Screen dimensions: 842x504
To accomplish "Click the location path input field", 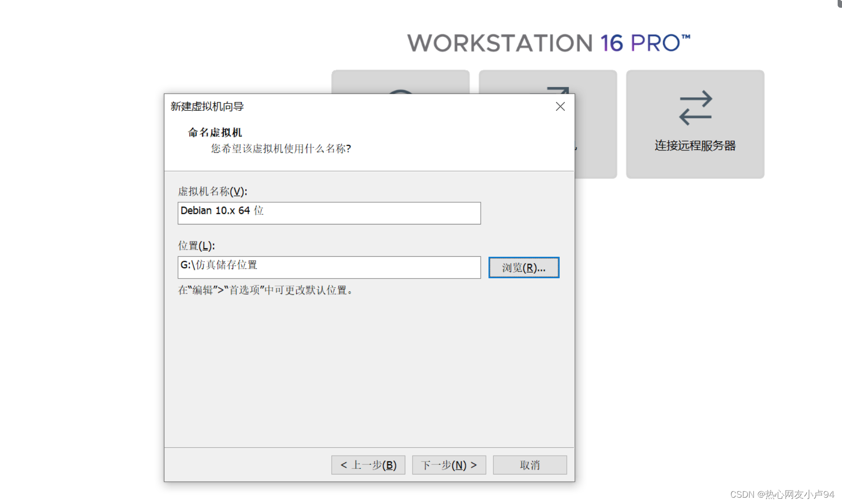I will [x=329, y=267].
